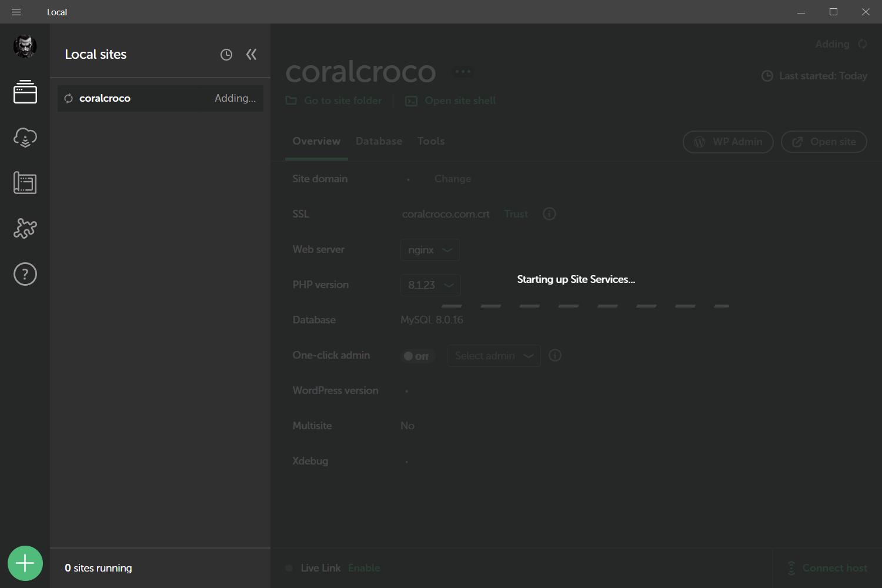The image size is (882, 588).
Task: Sort sites using the clock icon
Action: coord(226,55)
